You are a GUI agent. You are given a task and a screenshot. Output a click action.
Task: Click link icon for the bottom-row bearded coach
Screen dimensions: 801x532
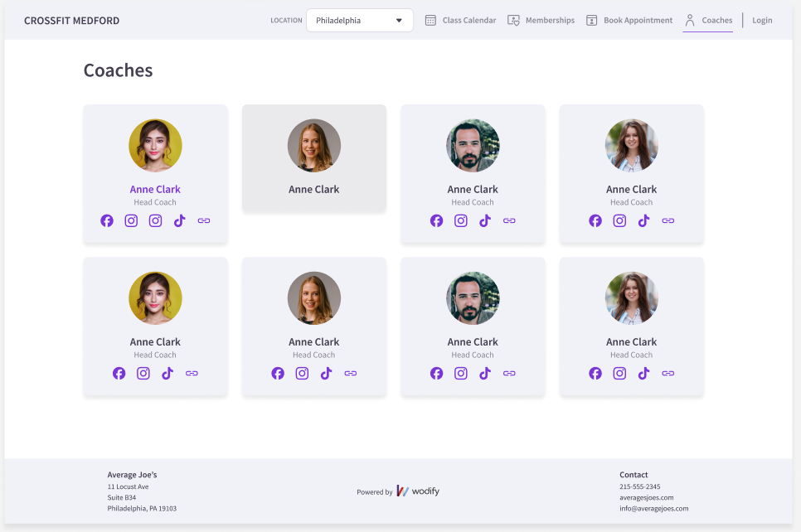coord(509,373)
